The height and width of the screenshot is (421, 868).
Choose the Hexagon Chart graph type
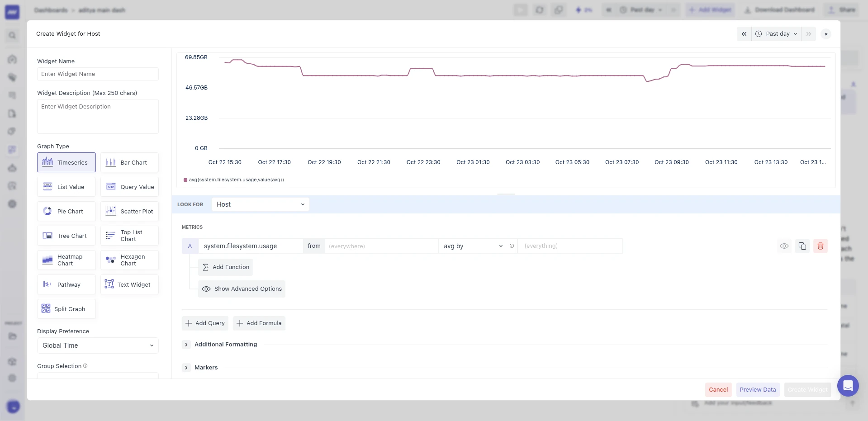[x=129, y=260]
